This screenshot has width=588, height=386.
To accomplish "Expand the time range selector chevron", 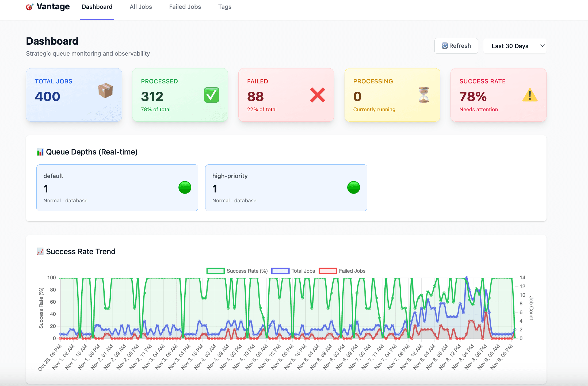I will tap(542, 46).
